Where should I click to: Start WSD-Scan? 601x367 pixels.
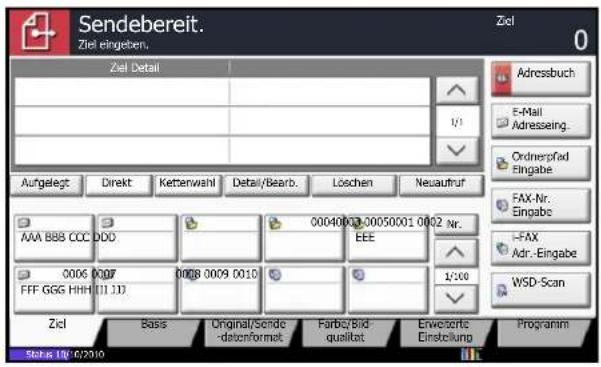[541, 290]
